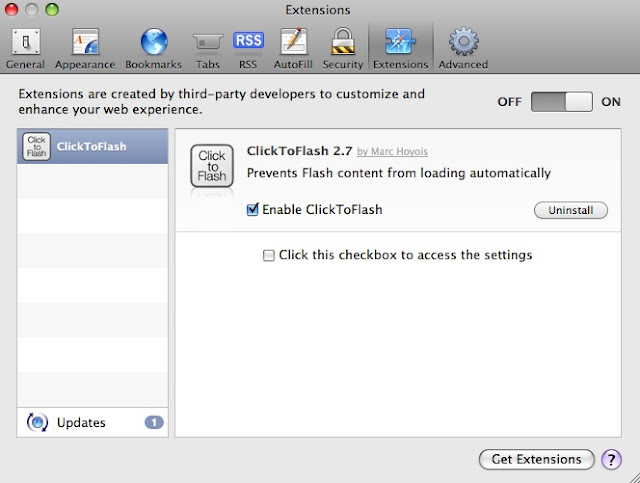This screenshot has height=483, width=640.
Task: Open the AutoFill preferences pane
Action: pyautogui.click(x=293, y=49)
